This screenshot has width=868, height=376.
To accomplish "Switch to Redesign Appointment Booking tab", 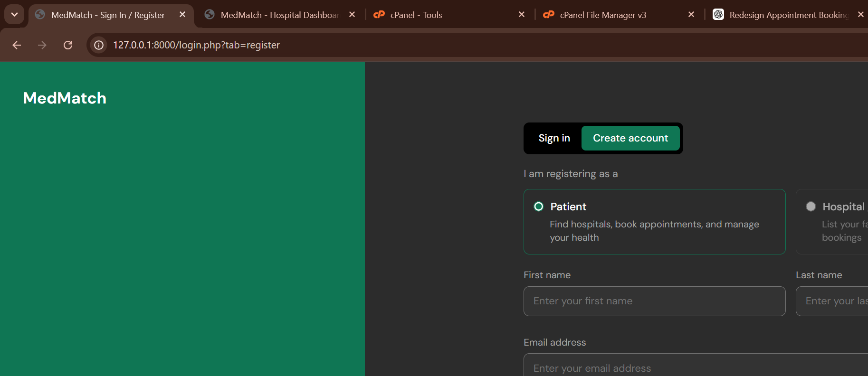I will point(789,15).
